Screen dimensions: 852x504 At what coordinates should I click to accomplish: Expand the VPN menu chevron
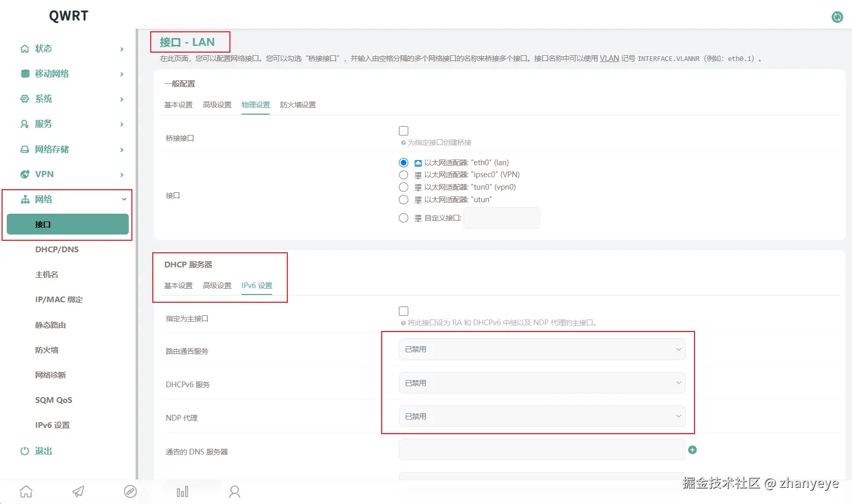[x=122, y=175]
